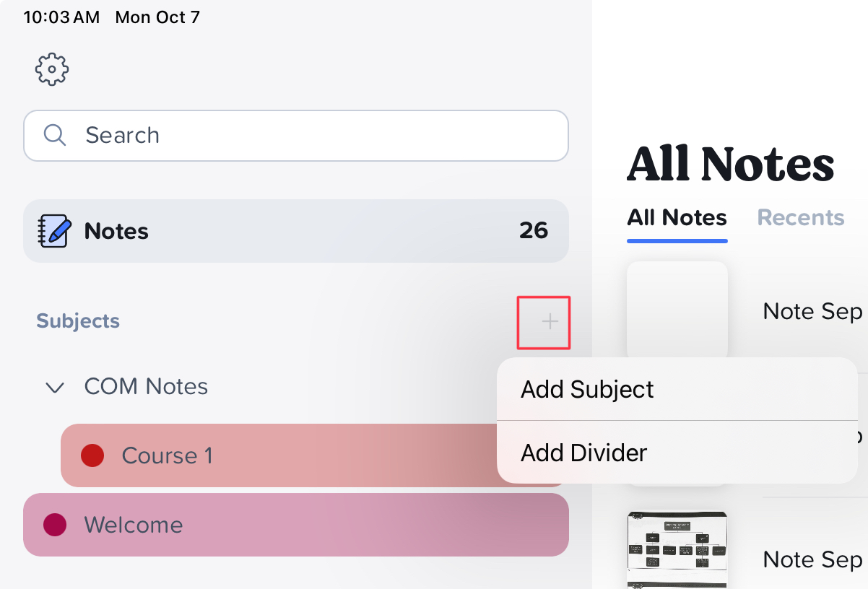This screenshot has width=868, height=589.
Task: Click the Notes count badge showing 26
Action: click(534, 230)
